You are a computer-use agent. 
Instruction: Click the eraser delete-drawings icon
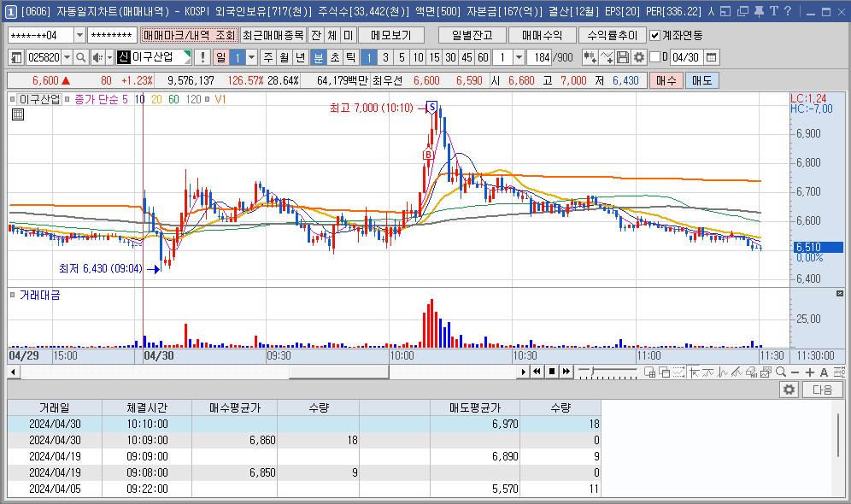(x=751, y=372)
